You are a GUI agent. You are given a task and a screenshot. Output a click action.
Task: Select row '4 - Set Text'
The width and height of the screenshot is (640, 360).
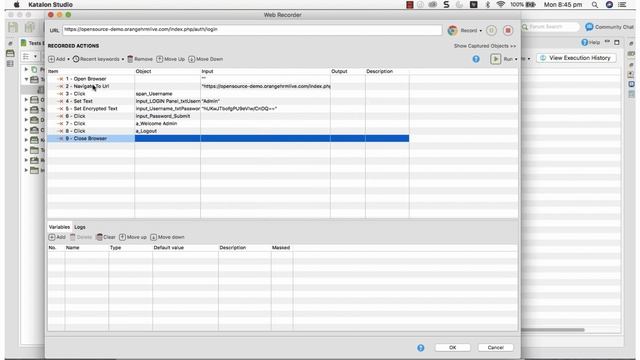coord(228,101)
